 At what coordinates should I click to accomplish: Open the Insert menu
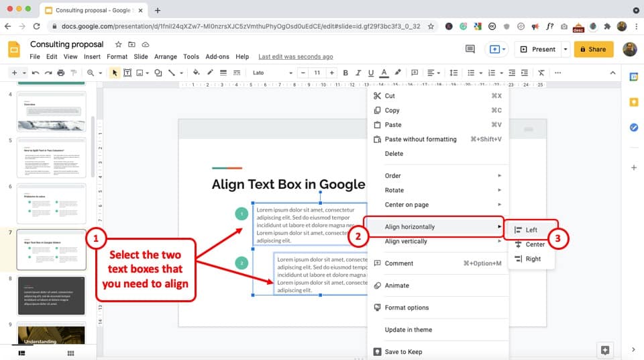point(92,57)
